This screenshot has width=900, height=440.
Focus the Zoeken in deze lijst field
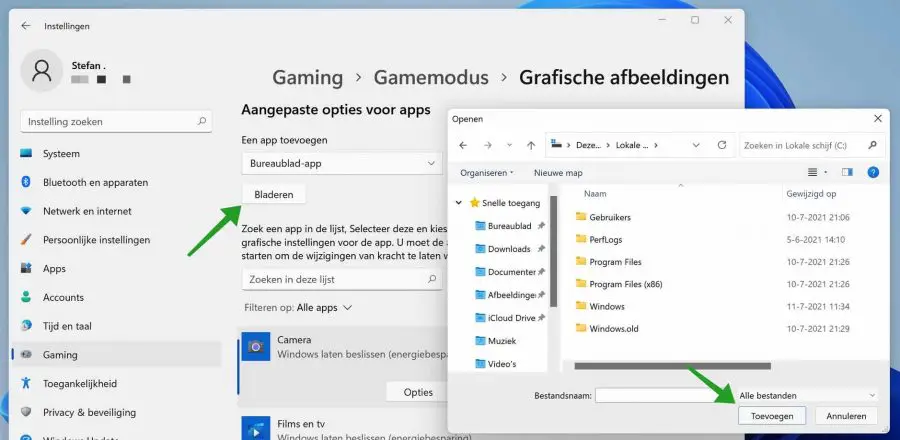pyautogui.click(x=342, y=279)
